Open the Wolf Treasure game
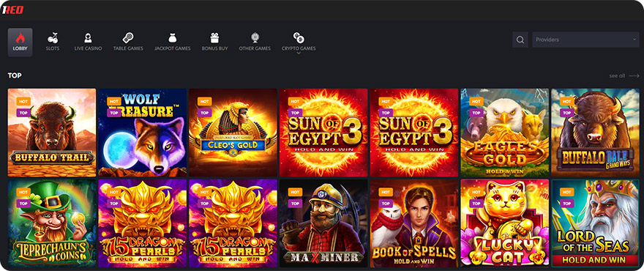 (x=142, y=133)
